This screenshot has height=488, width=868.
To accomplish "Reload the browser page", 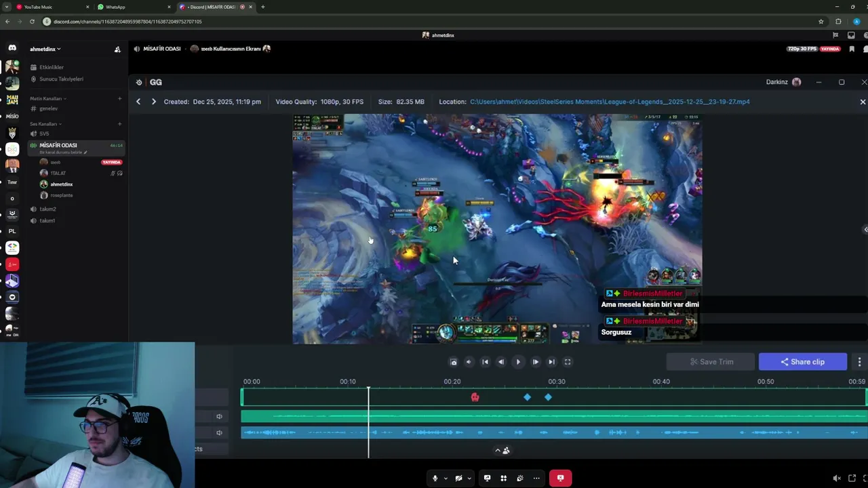I will pos(31,22).
